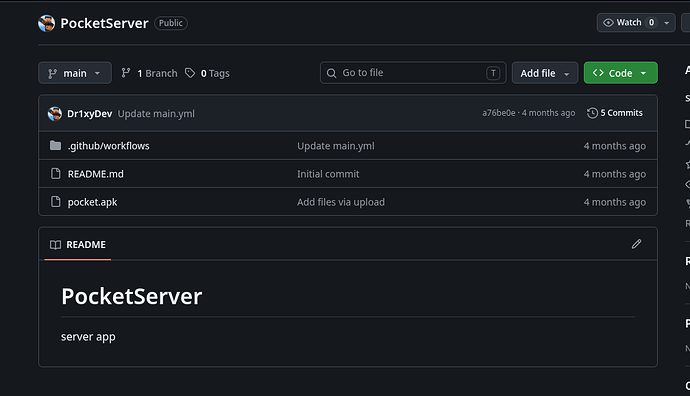Click the branch icon next to 1 Branch
The height and width of the screenshot is (396, 690).
click(126, 73)
